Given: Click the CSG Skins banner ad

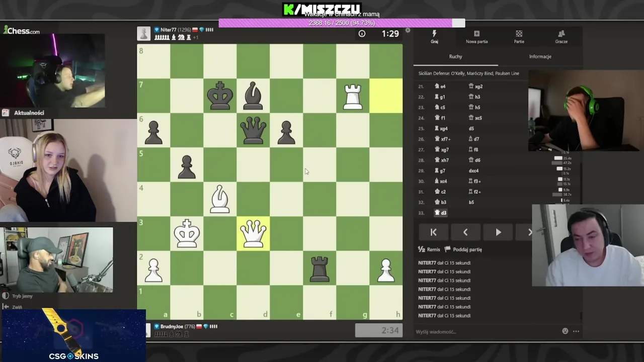Looking at the screenshot, I should [73, 335].
